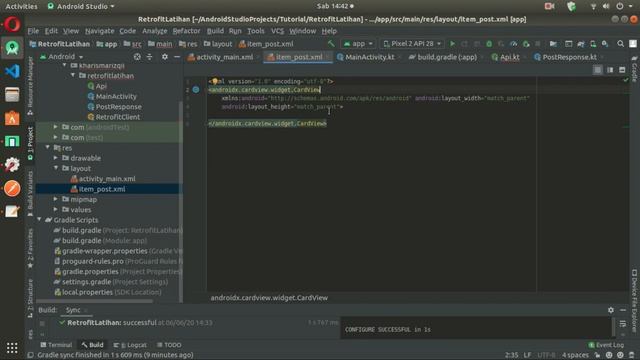Click the Make Project hammer icon
The height and width of the screenshot is (360, 640).
click(331, 44)
